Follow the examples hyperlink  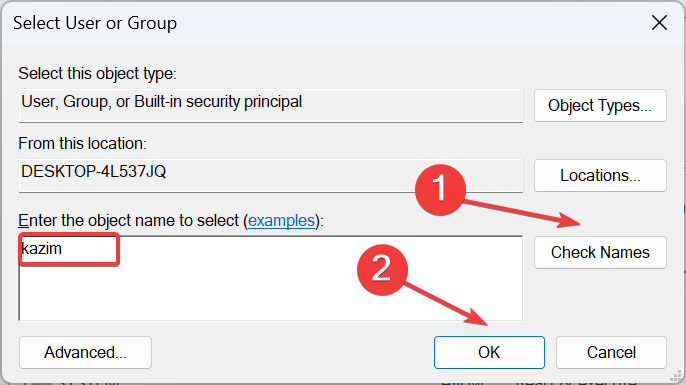281,220
